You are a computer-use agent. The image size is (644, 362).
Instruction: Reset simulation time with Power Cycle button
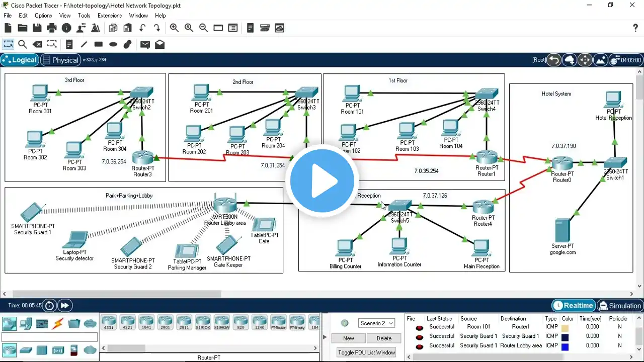49,305
